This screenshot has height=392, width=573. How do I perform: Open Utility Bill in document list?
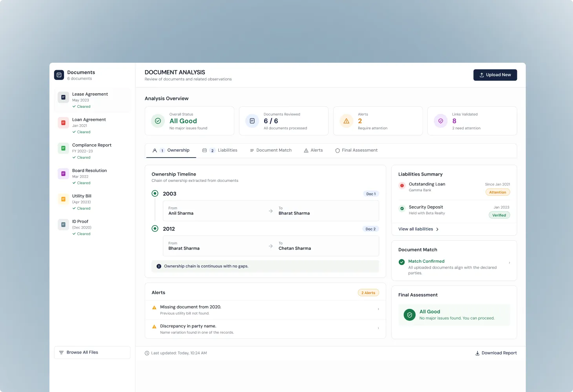[x=92, y=202]
